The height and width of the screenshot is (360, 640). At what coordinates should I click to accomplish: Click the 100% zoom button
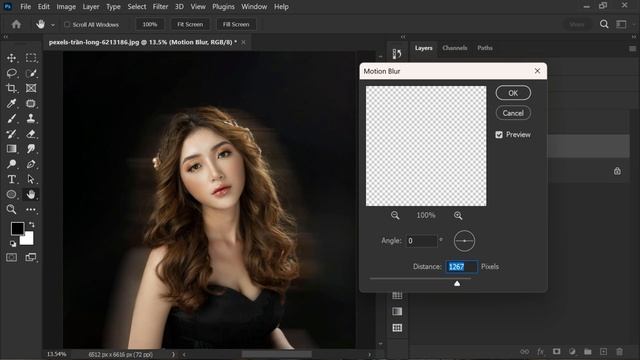[150, 24]
